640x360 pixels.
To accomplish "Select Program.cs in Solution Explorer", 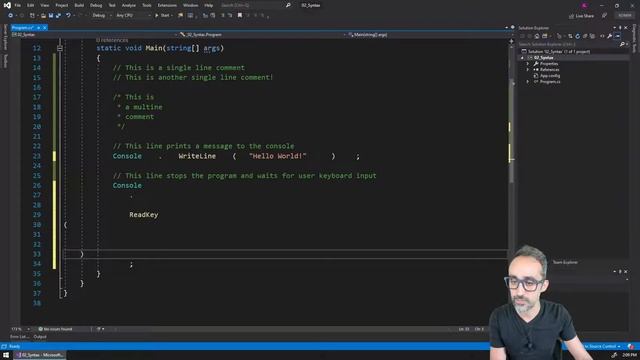I will pos(549,82).
